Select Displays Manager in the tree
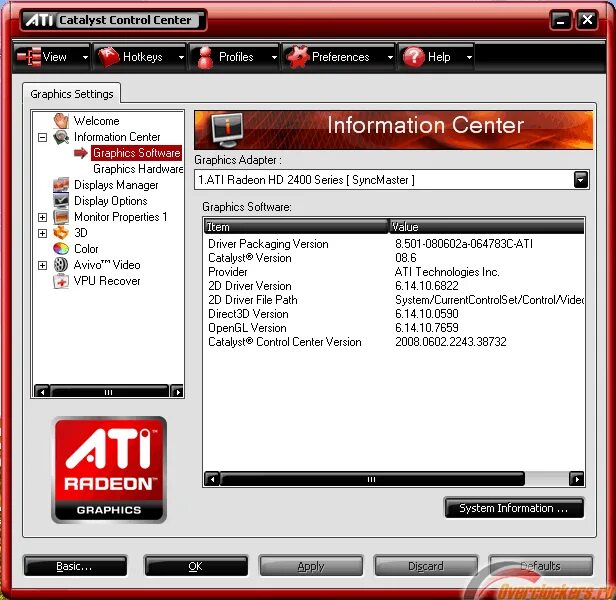The height and width of the screenshot is (600, 616). point(116,185)
